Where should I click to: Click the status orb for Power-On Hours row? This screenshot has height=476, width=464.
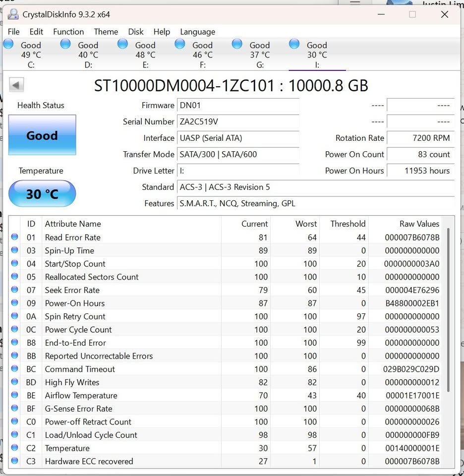(14, 302)
